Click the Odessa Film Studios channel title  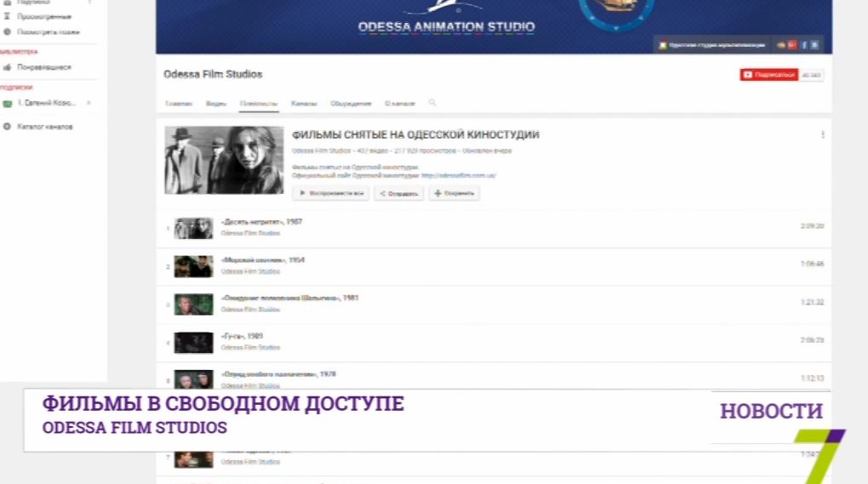(213, 74)
